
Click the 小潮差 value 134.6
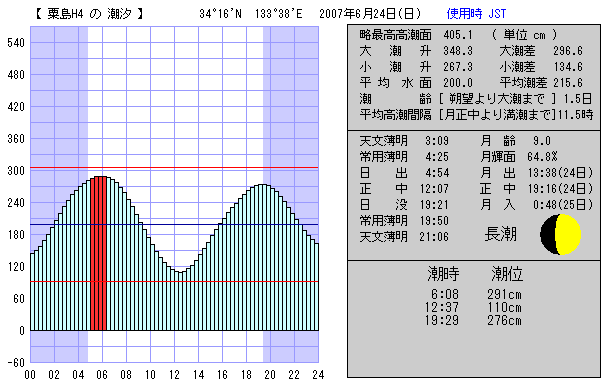568,67
